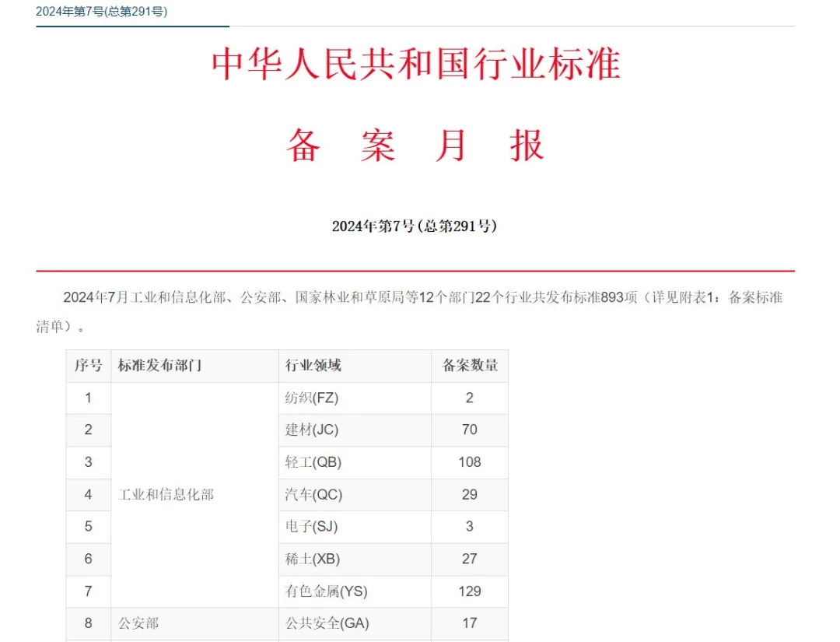Click the top-left 2024年第7号 issue tab

[101, 12]
